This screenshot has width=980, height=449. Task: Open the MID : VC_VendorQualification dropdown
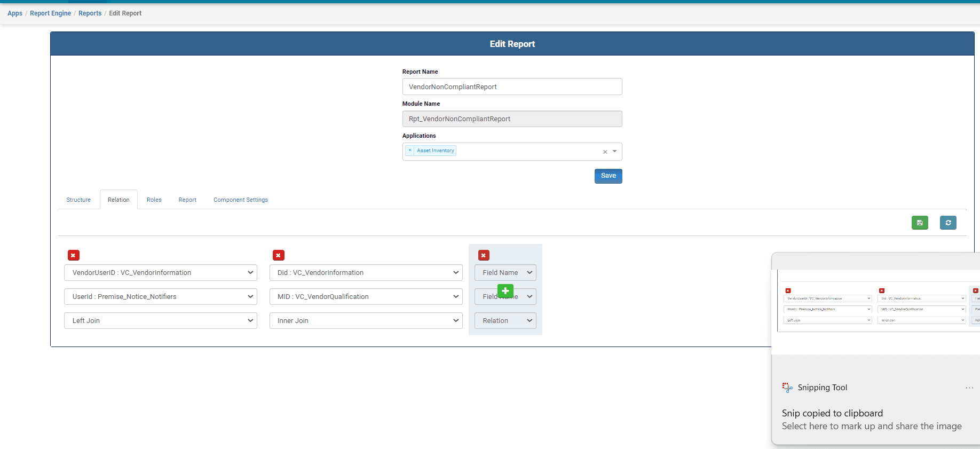point(366,297)
